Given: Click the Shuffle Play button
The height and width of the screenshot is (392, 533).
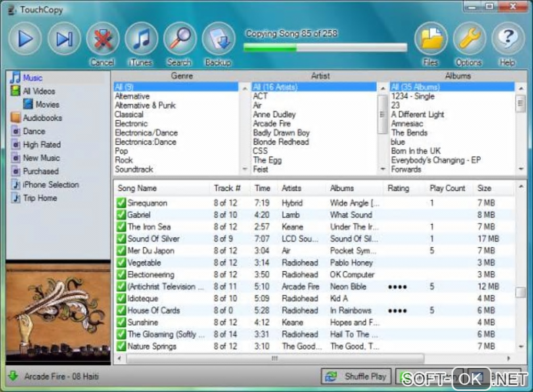Looking at the screenshot, I should 356,376.
